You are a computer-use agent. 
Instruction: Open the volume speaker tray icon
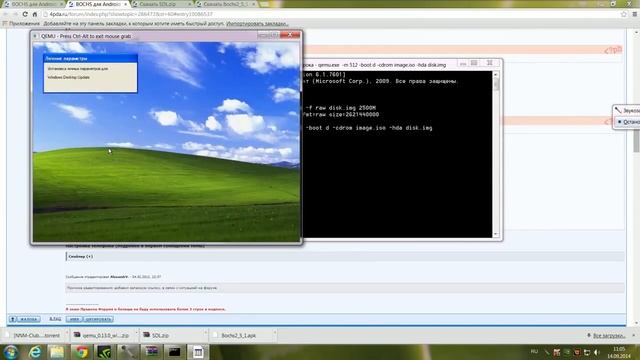[597, 352]
